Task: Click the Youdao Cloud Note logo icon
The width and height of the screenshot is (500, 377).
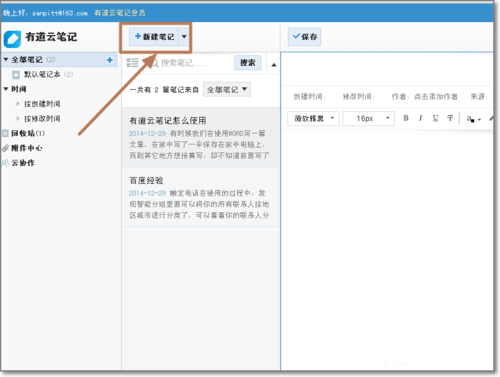Action: tap(12, 39)
